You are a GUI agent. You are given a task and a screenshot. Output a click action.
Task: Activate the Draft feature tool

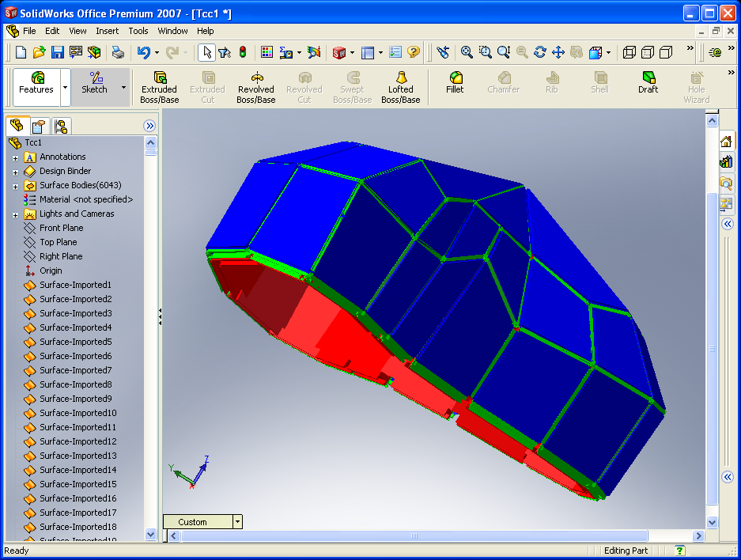tap(648, 82)
